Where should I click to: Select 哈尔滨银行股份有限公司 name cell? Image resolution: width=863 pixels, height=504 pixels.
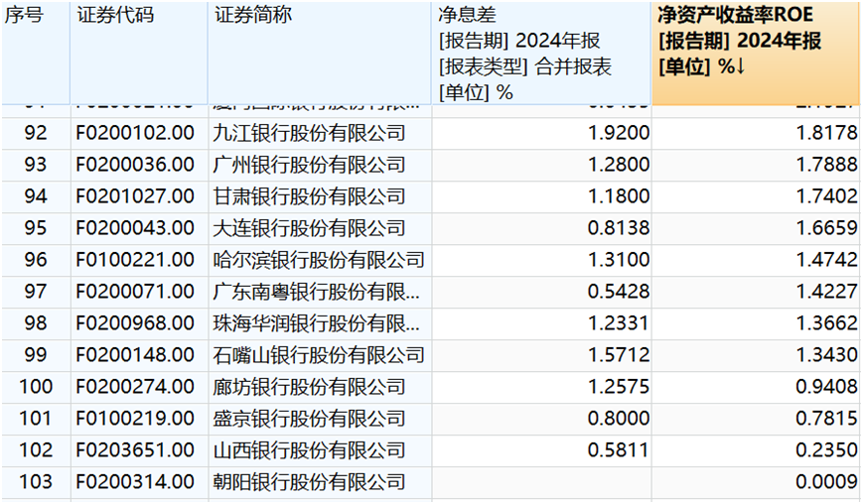click(319, 260)
